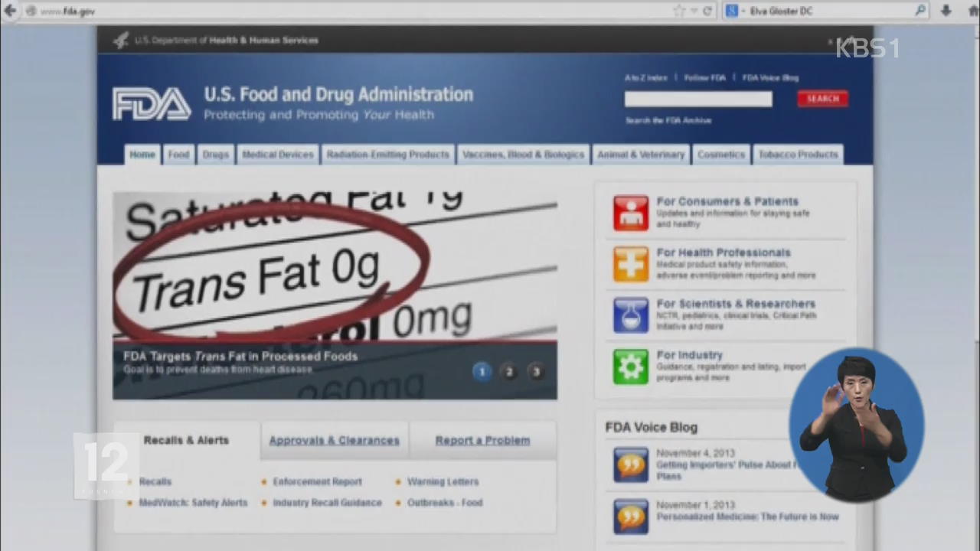The height and width of the screenshot is (551, 980).
Task: Click the reload page icon
Action: [707, 11]
